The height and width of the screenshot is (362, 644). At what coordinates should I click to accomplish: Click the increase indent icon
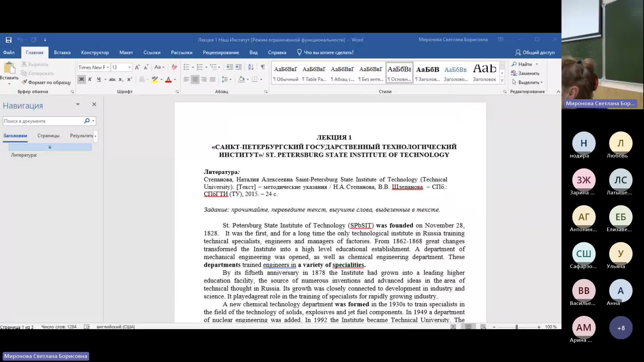[x=238, y=67]
